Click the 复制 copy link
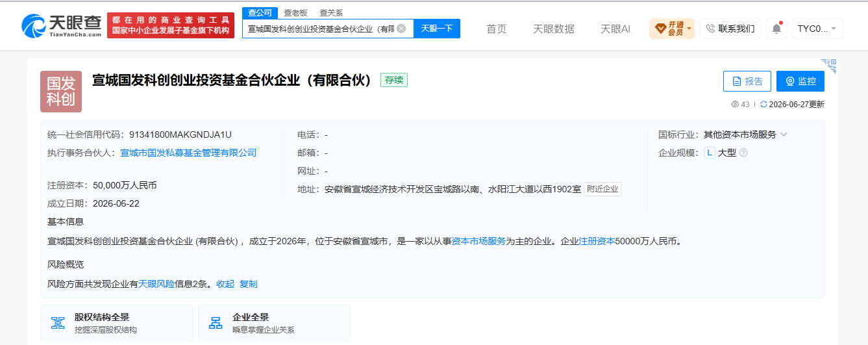Screen dimensions: 868x345 [249, 284]
